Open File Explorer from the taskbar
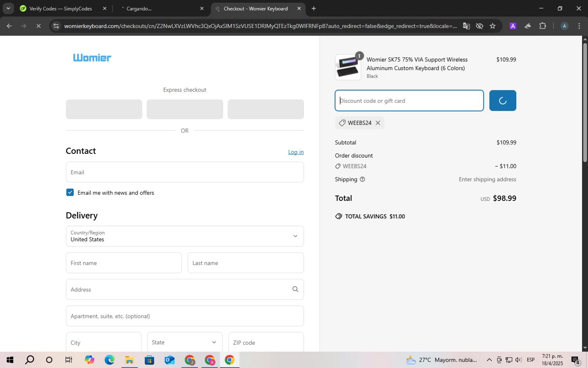This screenshot has height=368, width=588. click(x=129, y=360)
